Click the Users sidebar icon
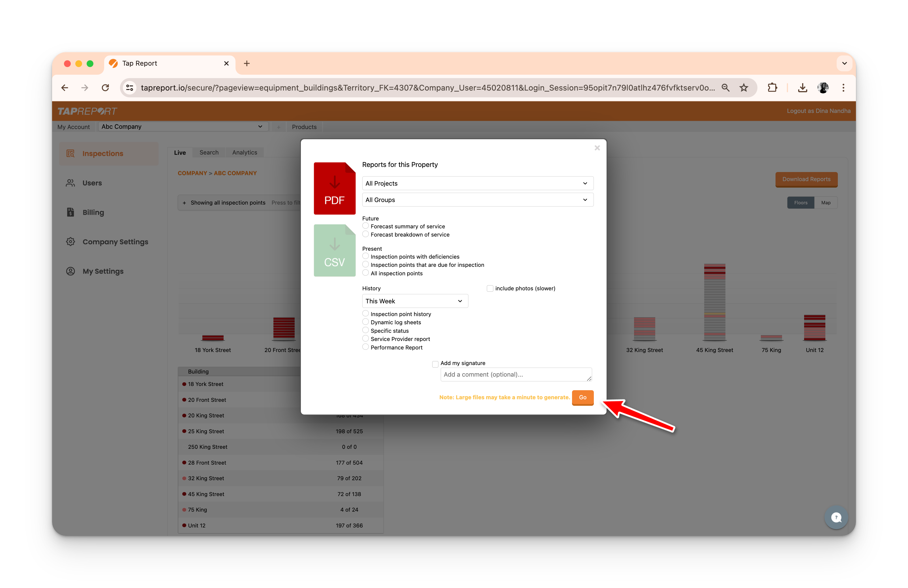 tap(70, 183)
